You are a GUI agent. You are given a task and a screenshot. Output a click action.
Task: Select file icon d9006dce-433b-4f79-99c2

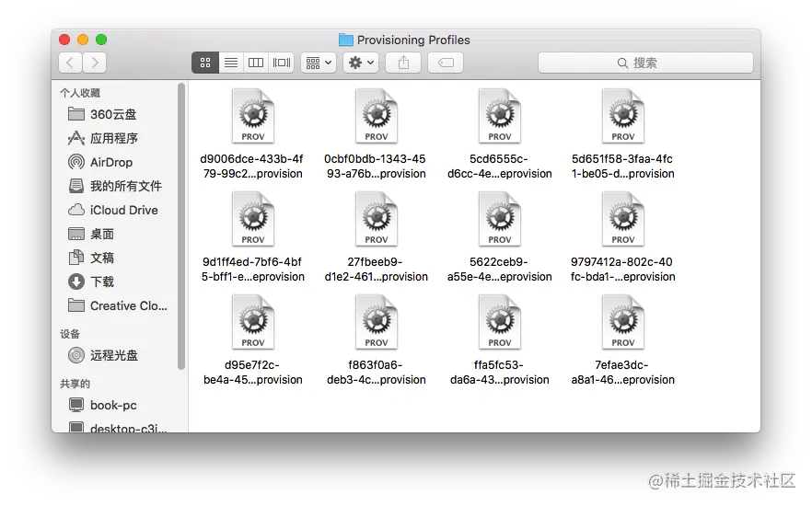click(252, 117)
